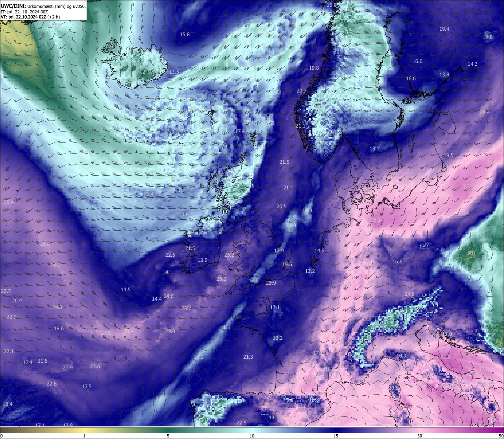This screenshot has height=439, width=504.
Task: Click the legend tick label "50"
Action: 500,436
